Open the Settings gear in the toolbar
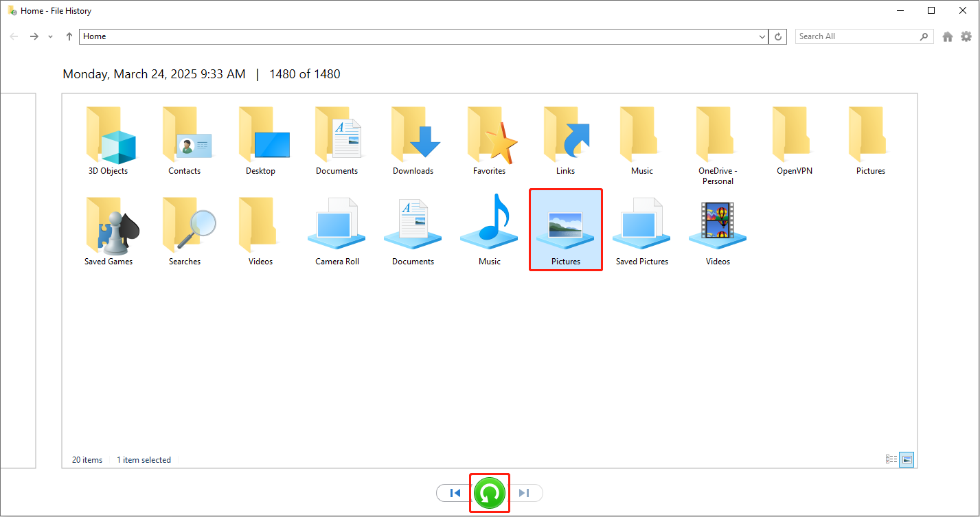The height and width of the screenshot is (517, 980). pos(966,36)
